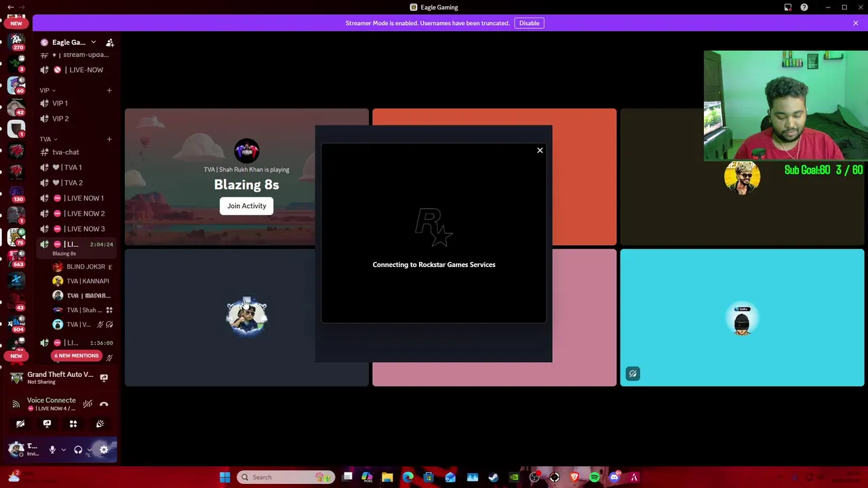
Task: Close the Rockstar Games Services dialog
Action: pyautogui.click(x=540, y=150)
